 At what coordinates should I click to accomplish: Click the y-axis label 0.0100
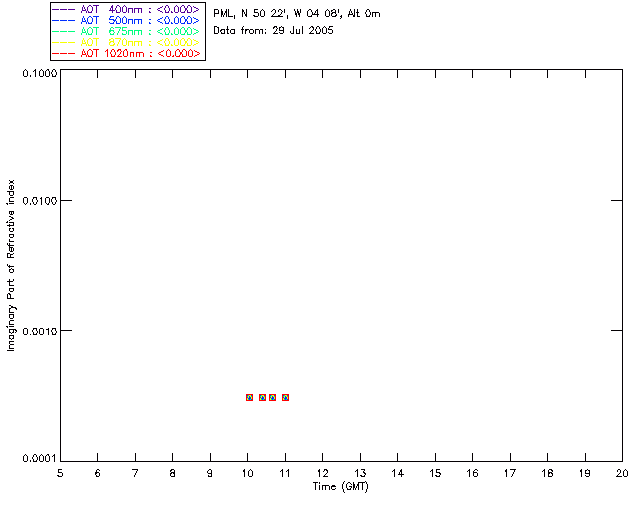(x=40, y=201)
